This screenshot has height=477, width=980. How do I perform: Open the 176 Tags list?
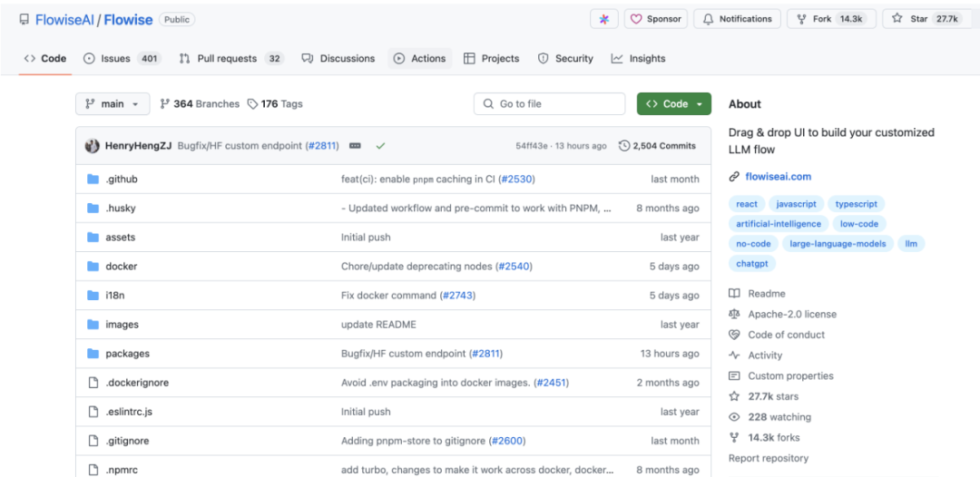275,104
